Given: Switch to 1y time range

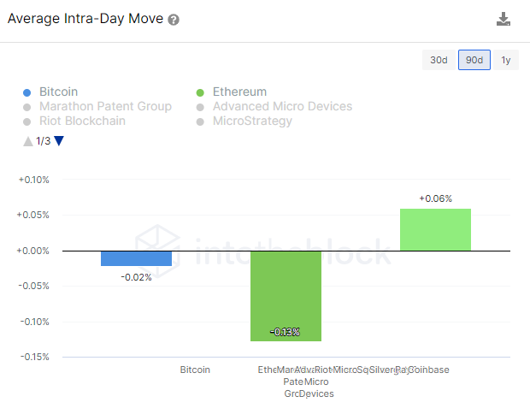Looking at the screenshot, I should 505,60.
